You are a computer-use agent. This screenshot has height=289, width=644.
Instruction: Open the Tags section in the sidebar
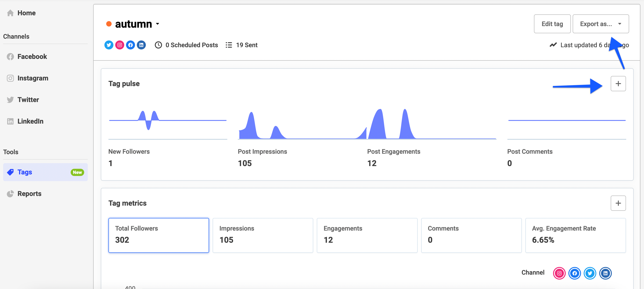coord(25,172)
